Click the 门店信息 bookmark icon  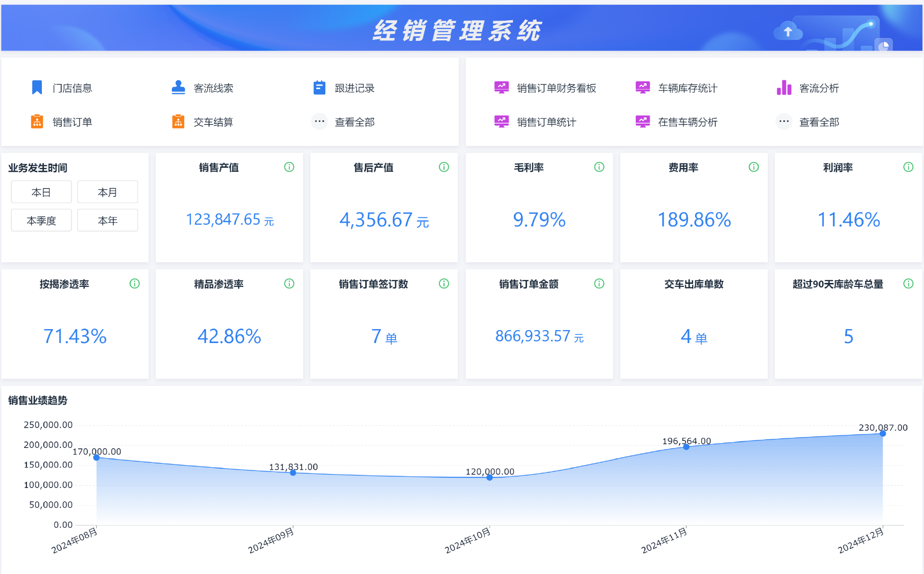click(37, 88)
